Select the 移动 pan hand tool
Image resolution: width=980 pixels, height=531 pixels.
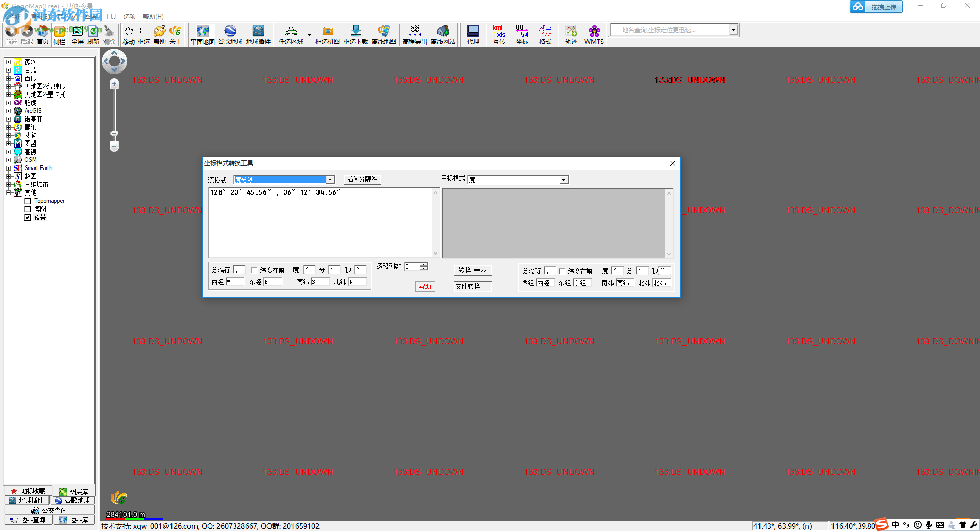[129, 35]
